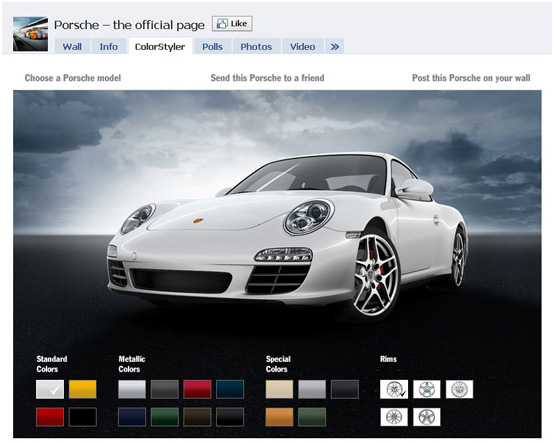Viewport: 554px width, 443px height.
Task: Select the five-spoke rim with checkmark
Action: click(x=394, y=389)
